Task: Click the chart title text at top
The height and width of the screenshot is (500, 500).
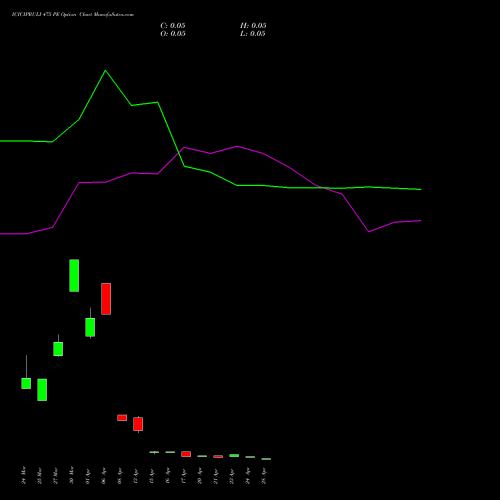Action: pyautogui.click(x=73, y=15)
